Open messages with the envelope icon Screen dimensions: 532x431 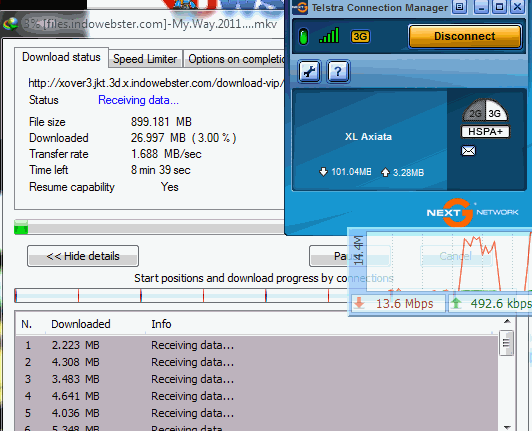click(469, 150)
